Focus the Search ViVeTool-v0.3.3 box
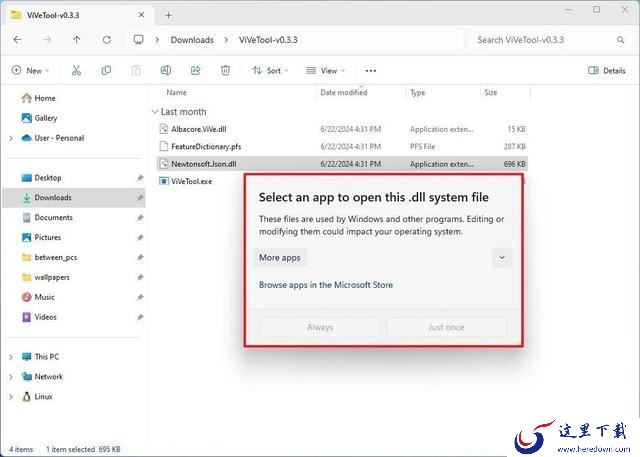Image resolution: width=640 pixels, height=457 pixels. coord(549,40)
